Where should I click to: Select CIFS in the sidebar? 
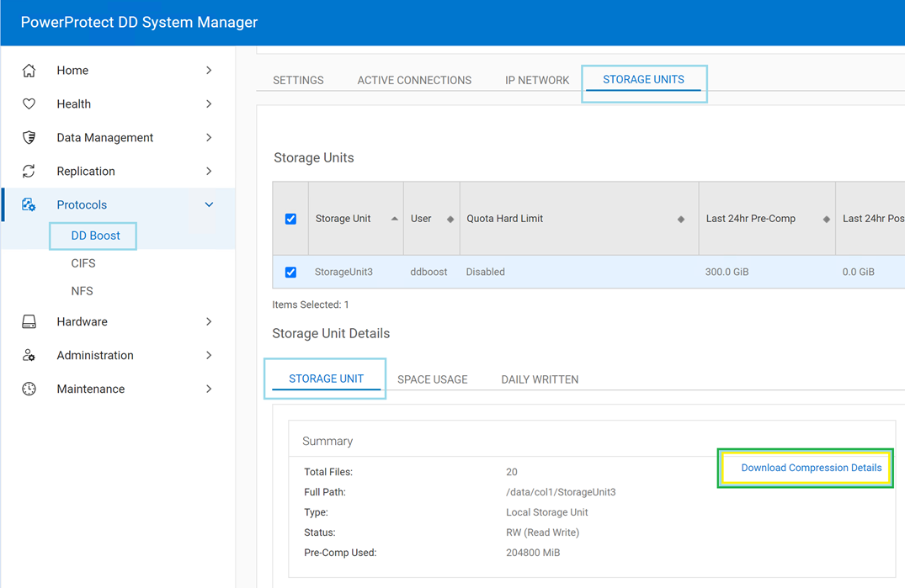[83, 262]
